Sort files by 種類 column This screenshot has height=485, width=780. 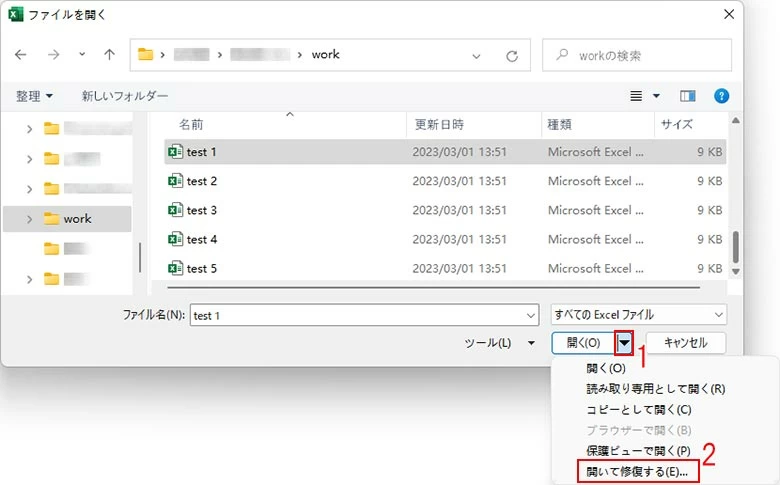coord(559,124)
